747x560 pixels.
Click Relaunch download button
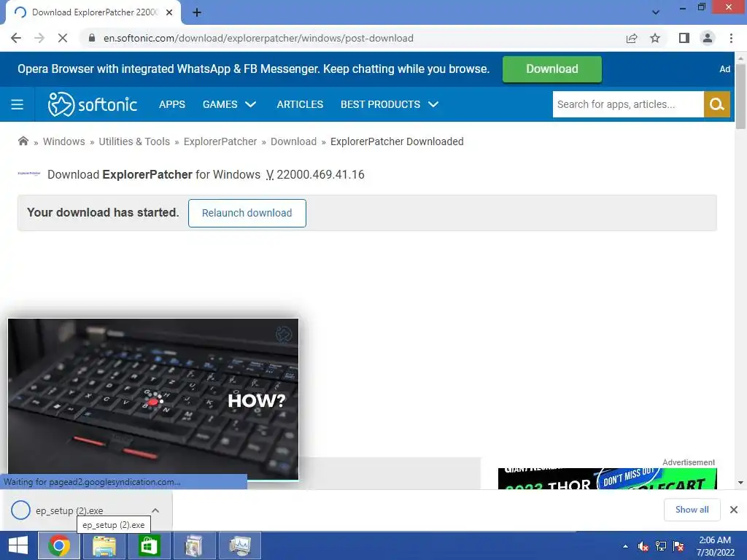pos(247,213)
